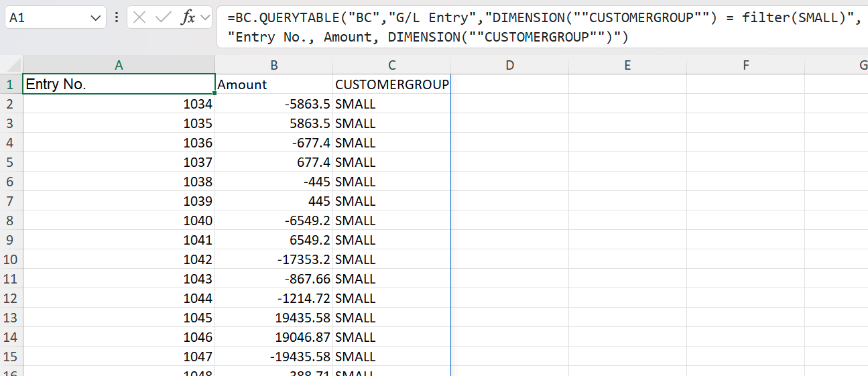Select column E header
Image resolution: width=868 pixels, height=376 pixels.
pos(627,65)
